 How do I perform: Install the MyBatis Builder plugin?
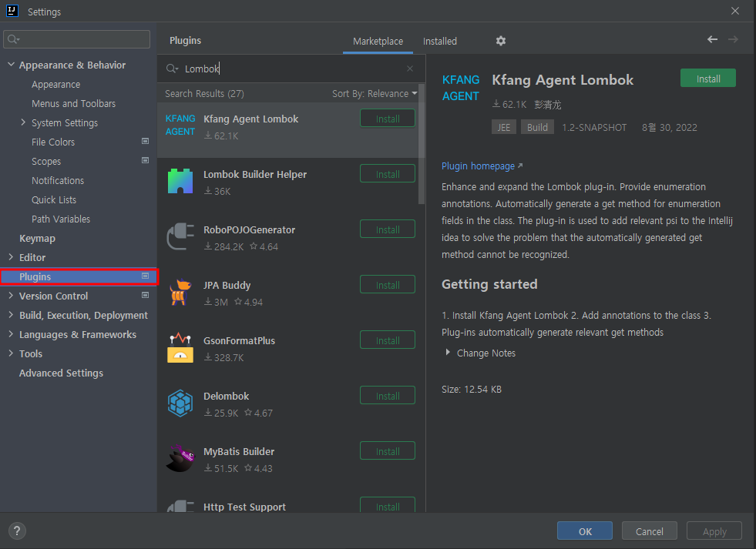[388, 450]
